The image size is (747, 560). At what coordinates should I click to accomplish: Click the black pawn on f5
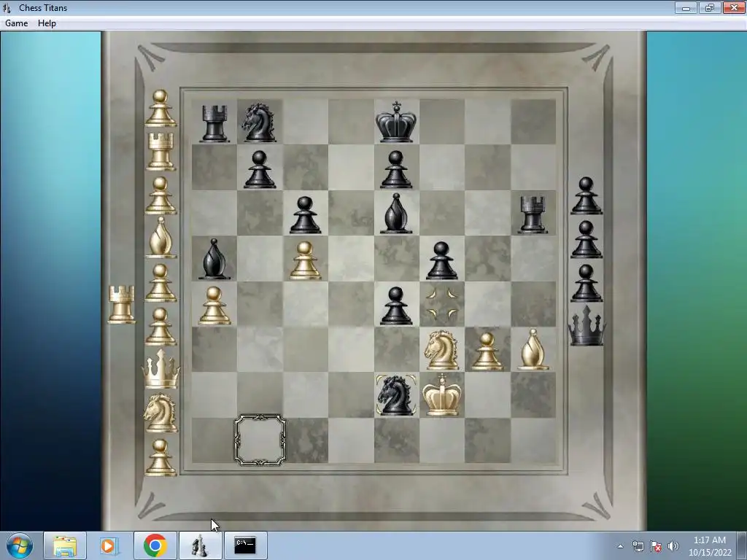pos(441,260)
